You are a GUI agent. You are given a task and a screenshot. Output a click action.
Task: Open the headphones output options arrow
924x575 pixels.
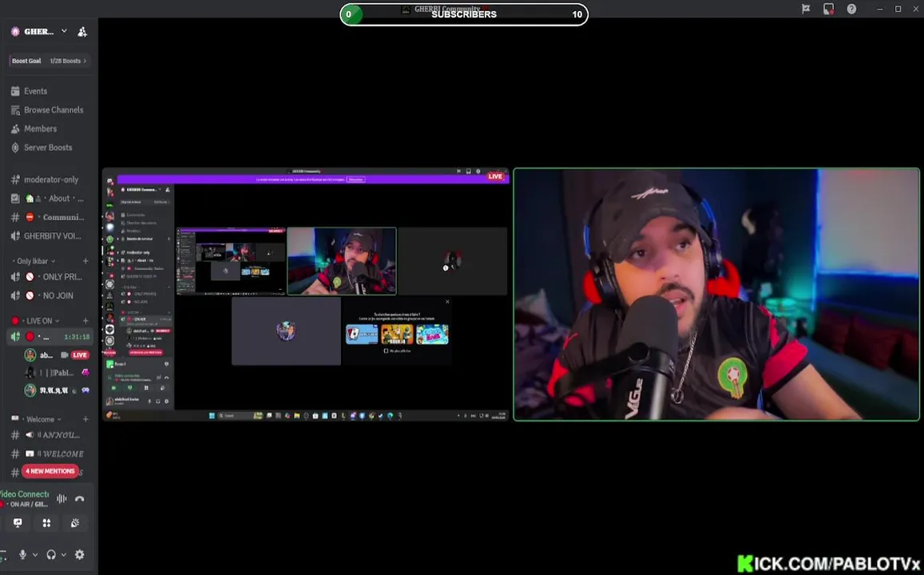pyautogui.click(x=64, y=555)
